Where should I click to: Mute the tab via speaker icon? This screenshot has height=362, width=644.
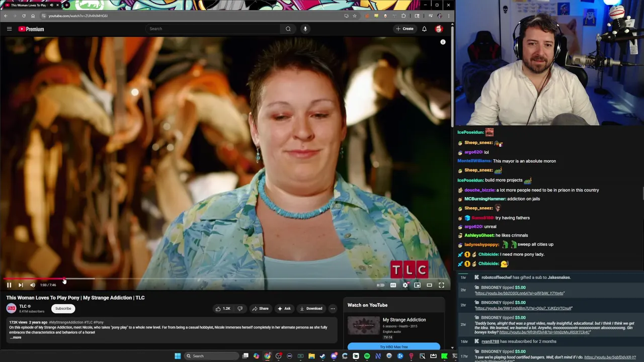point(51,5)
